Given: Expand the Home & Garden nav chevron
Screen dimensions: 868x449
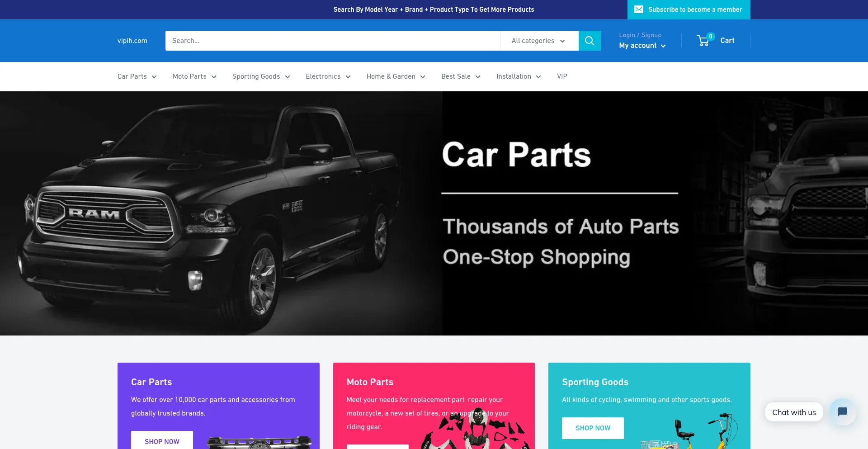Looking at the screenshot, I should click(423, 77).
